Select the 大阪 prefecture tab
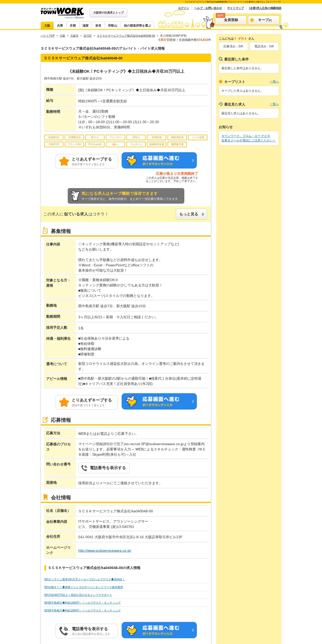Viewport: 322px width, 644px height. [x=47, y=26]
